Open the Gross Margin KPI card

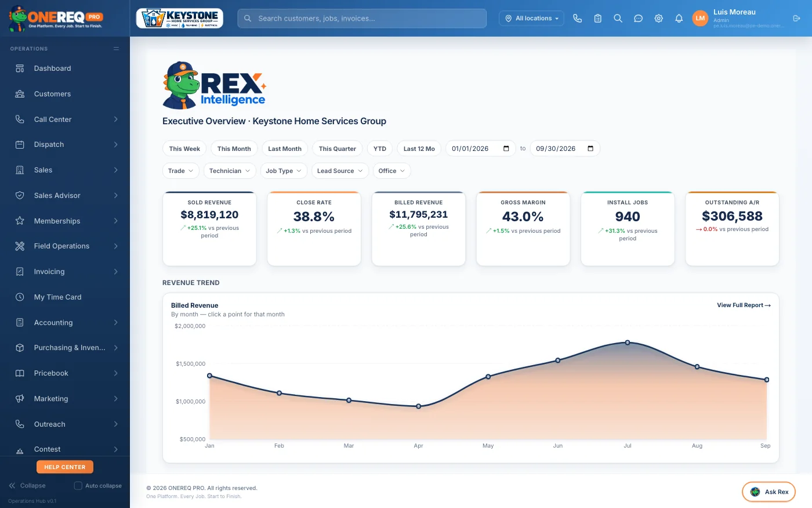(523, 229)
